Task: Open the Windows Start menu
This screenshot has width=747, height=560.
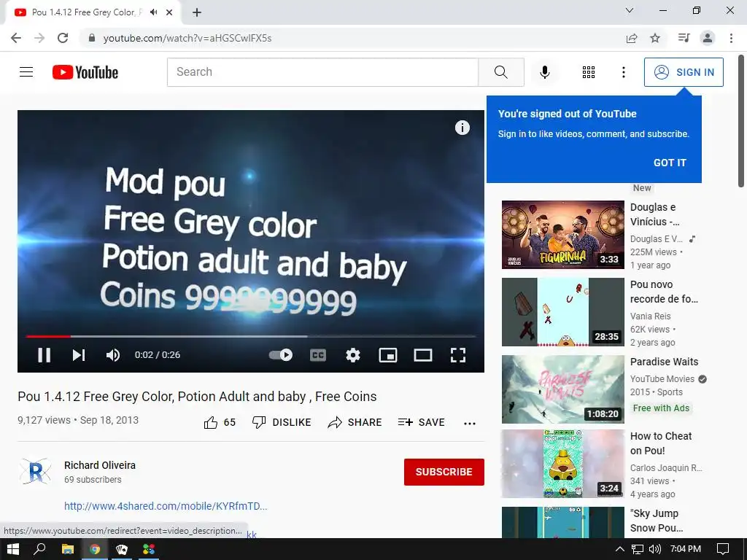Action: [13, 549]
